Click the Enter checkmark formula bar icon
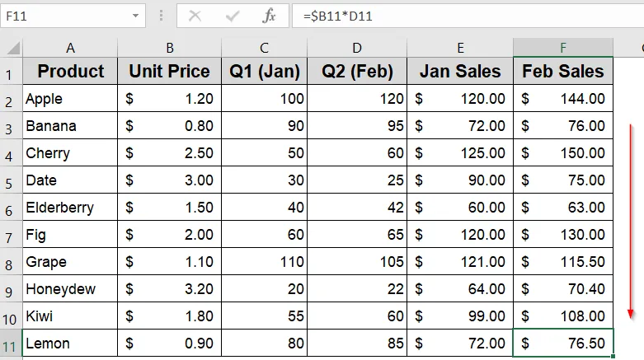The height and width of the screenshot is (360, 644). click(x=233, y=16)
